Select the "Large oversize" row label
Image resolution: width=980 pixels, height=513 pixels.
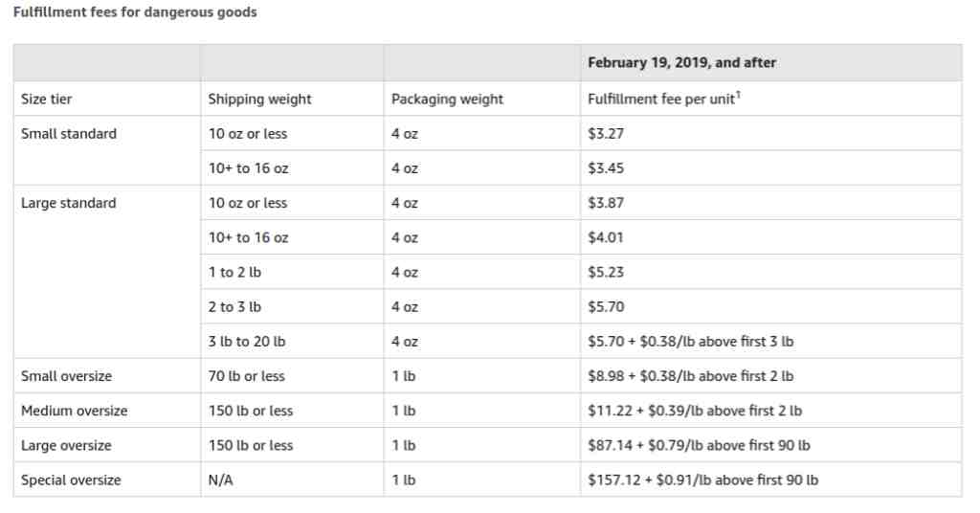66,445
